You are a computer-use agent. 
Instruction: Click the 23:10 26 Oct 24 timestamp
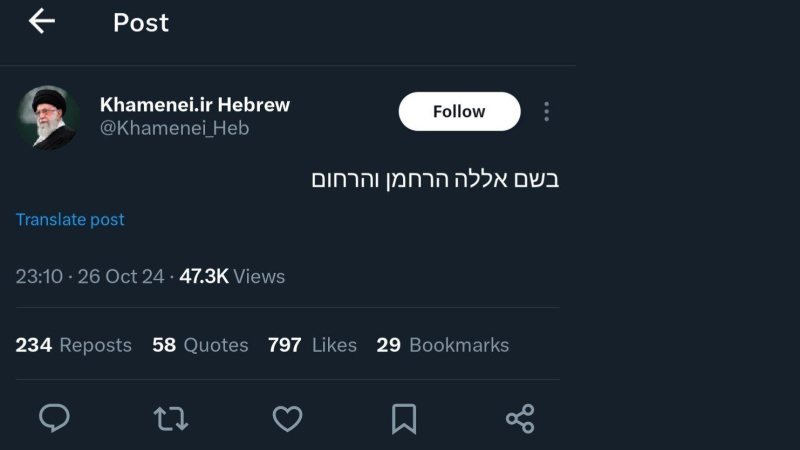(90, 276)
